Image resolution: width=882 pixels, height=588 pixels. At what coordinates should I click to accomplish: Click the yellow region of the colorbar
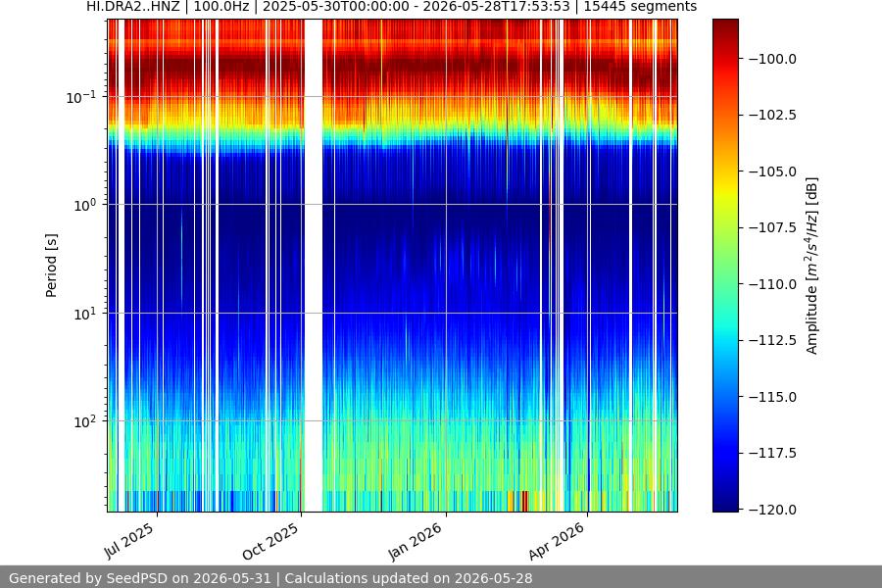(x=725, y=191)
